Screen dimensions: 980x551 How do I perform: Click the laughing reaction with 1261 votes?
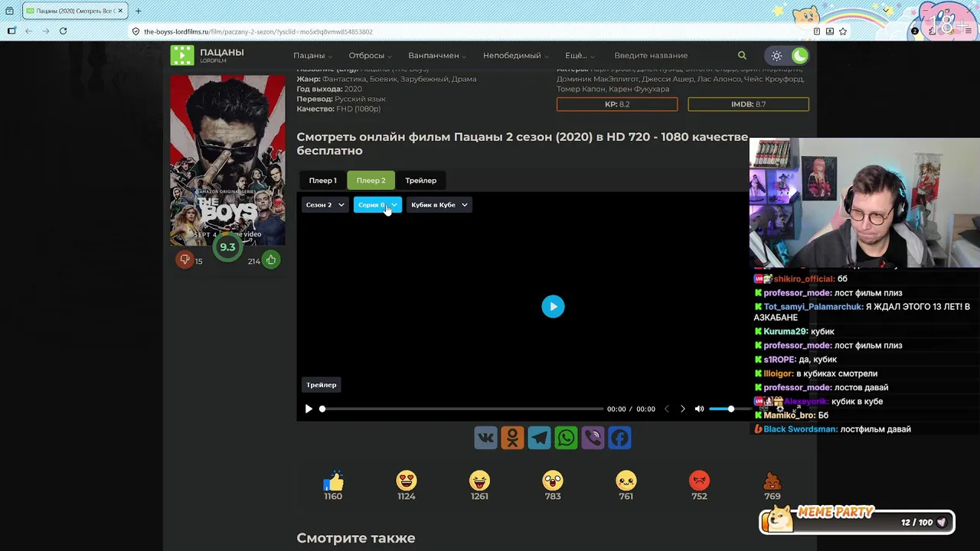pyautogui.click(x=479, y=481)
